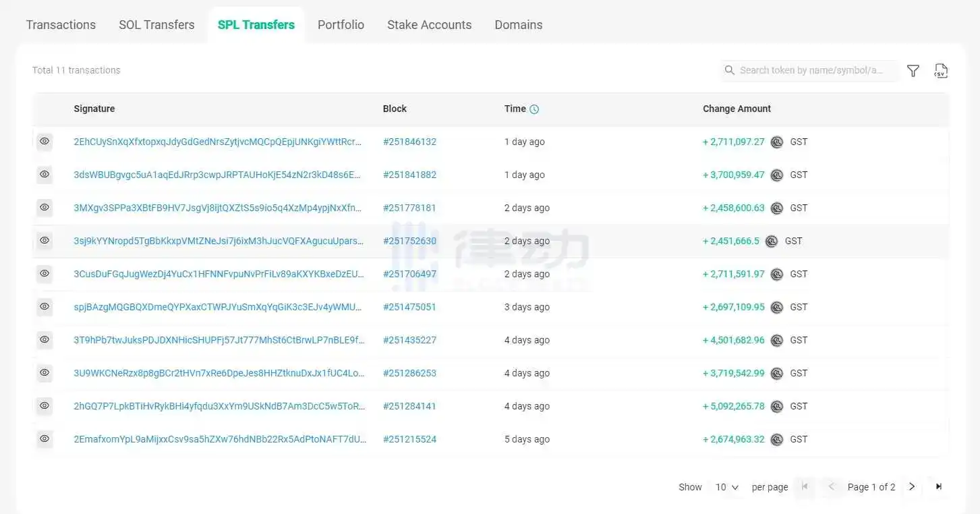The height and width of the screenshot is (514, 980).
Task: Open the Stake Accounts tab
Action: (429, 25)
